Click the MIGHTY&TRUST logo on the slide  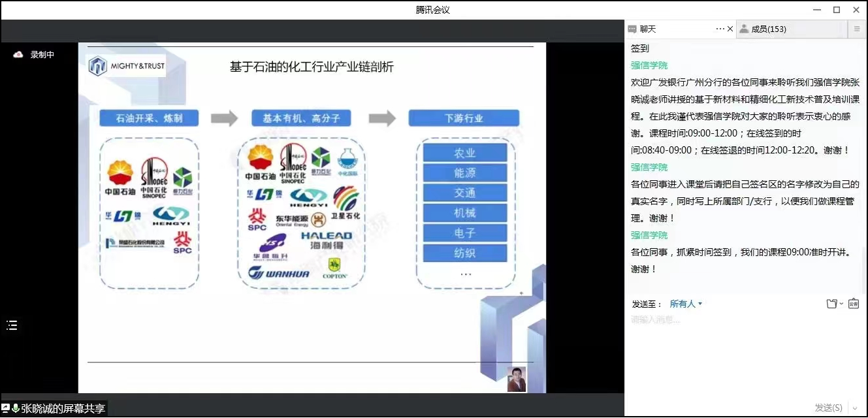point(127,66)
